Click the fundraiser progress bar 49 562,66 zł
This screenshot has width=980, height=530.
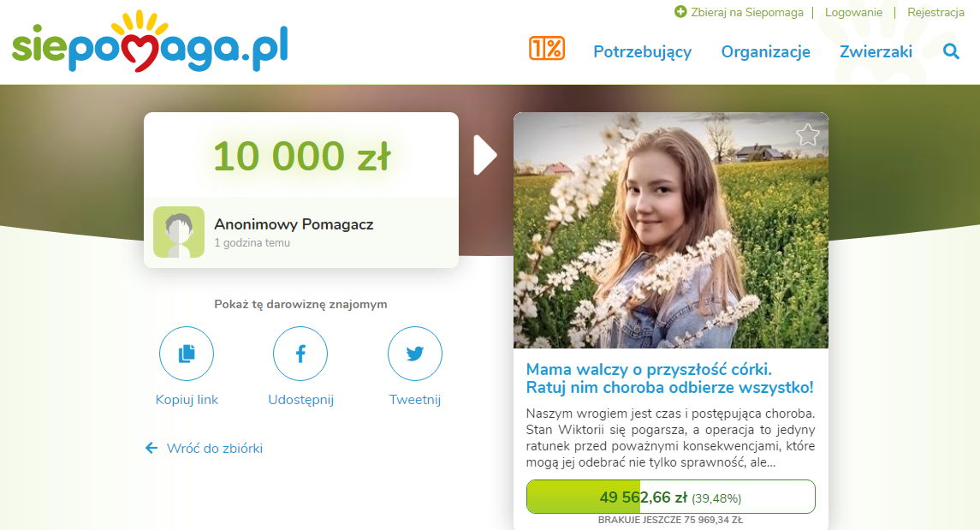(x=671, y=497)
